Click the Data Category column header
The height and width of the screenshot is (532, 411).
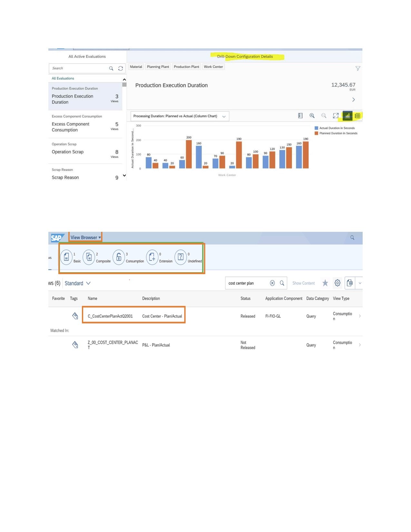(x=318, y=299)
